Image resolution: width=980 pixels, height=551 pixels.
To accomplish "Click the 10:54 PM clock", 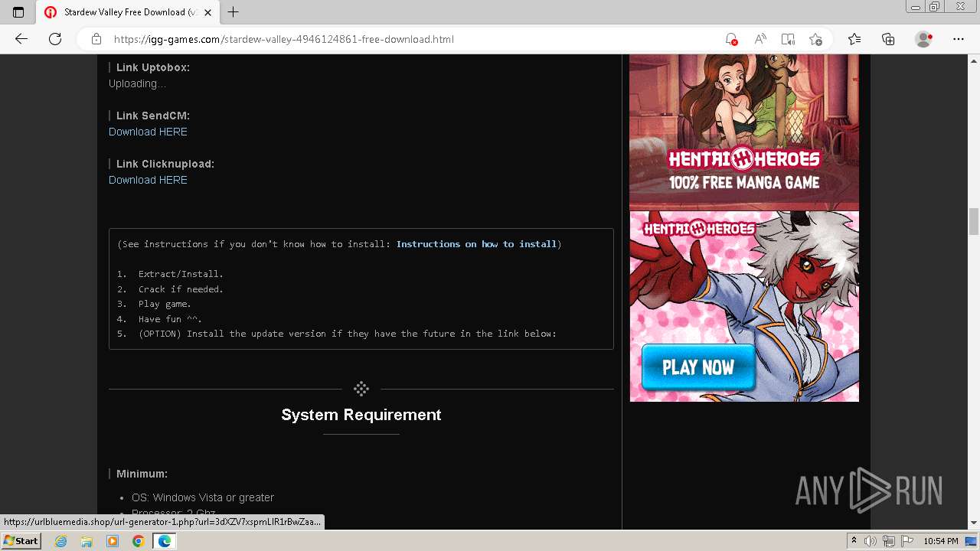I will 941,541.
